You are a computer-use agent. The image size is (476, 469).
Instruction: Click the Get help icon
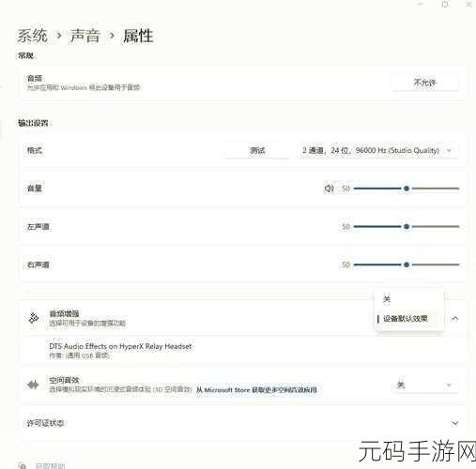pos(23,465)
